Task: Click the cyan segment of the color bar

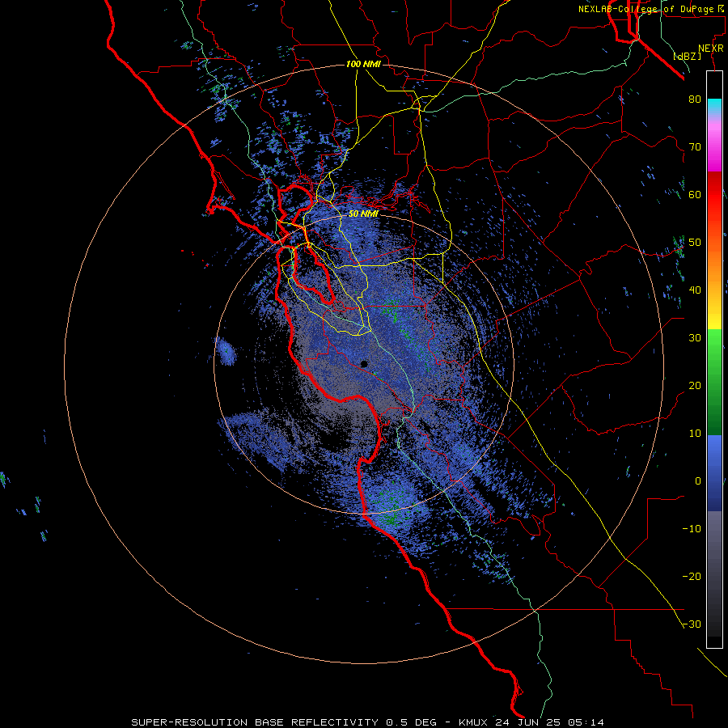Action: pos(714,106)
